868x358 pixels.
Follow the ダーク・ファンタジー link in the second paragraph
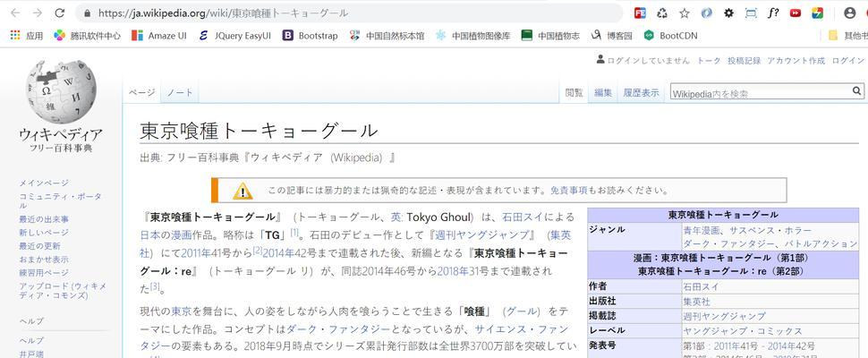point(338,329)
